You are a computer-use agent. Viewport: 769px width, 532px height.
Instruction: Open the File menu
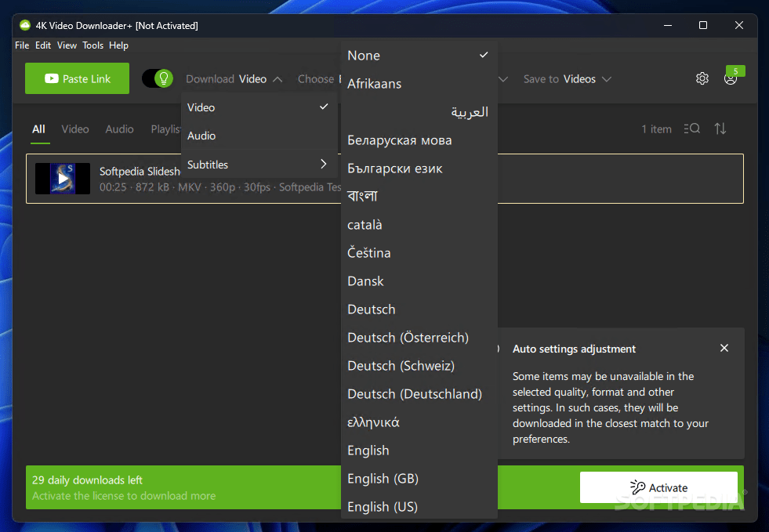click(x=22, y=45)
